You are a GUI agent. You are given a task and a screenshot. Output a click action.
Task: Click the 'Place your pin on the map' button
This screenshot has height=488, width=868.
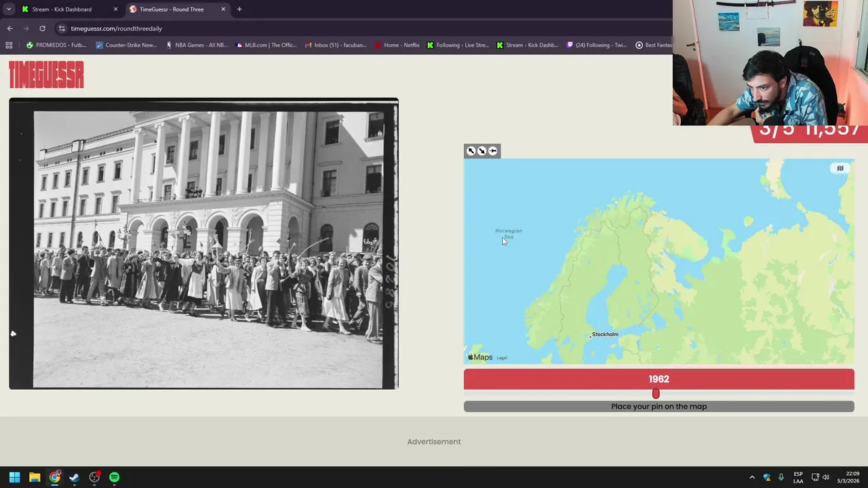pyautogui.click(x=658, y=407)
